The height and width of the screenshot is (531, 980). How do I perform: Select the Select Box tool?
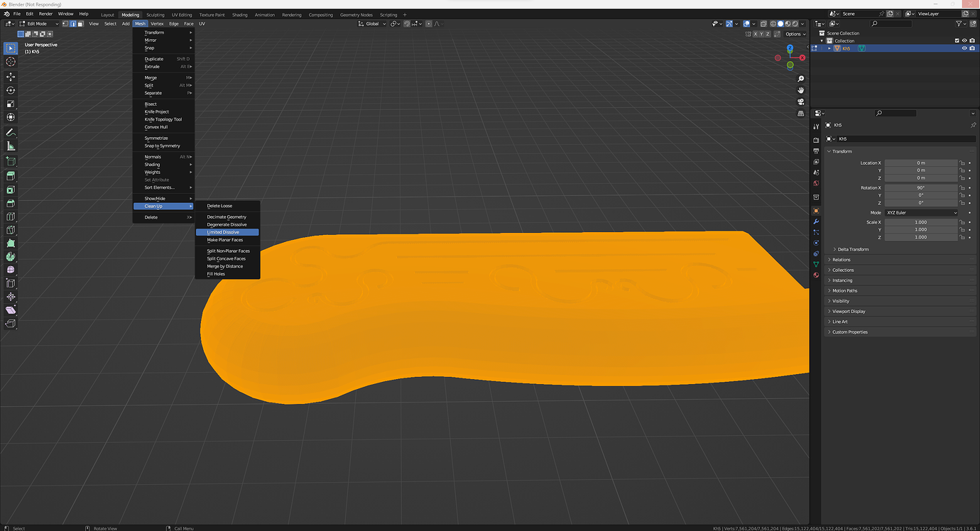[11, 48]
